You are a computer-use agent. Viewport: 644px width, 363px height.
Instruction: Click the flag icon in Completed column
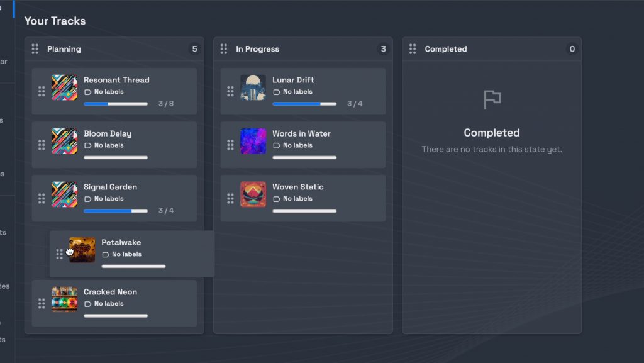coord(492,99)
